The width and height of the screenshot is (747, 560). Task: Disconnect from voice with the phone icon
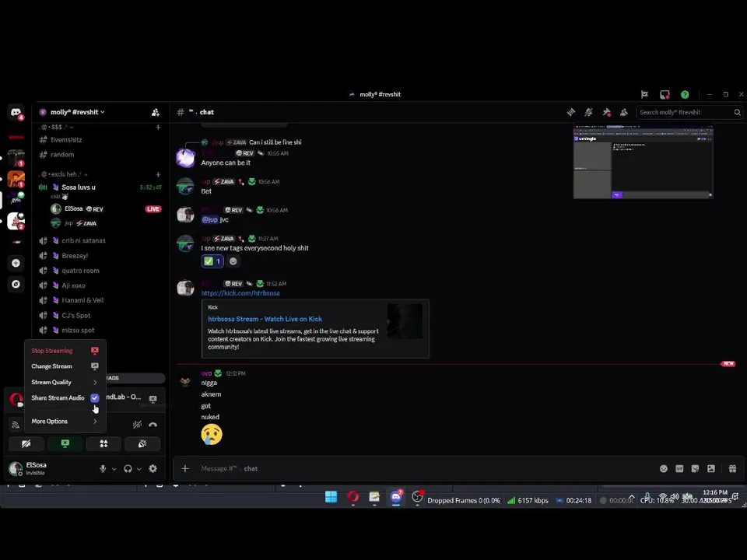153,425
